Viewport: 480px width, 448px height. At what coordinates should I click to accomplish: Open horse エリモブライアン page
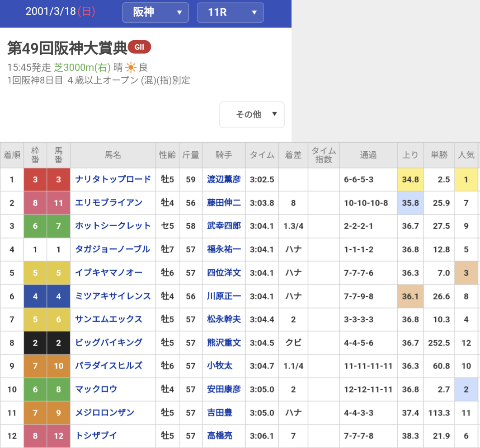click(109, 203)
